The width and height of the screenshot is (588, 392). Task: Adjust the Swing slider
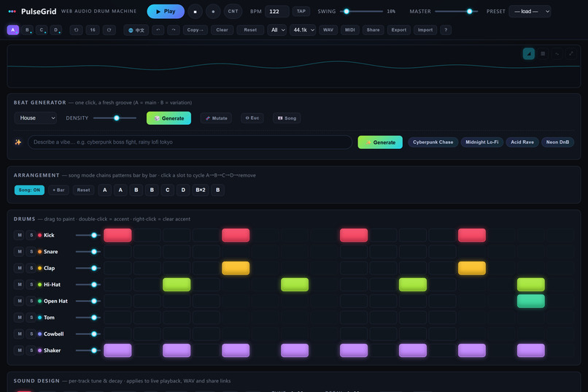pos(362,11)
